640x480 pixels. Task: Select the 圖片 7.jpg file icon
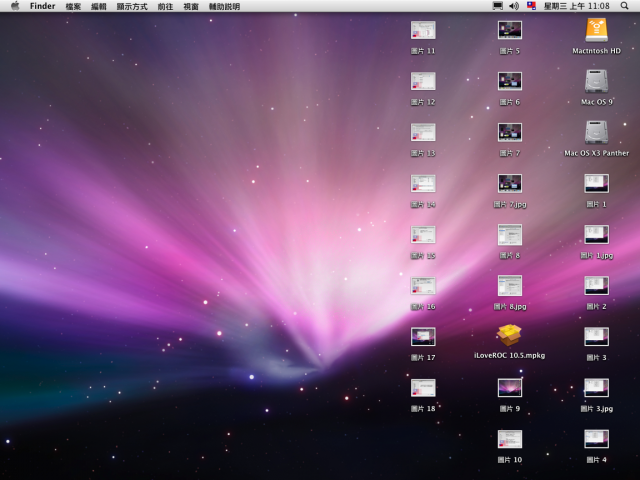point(510,184)
